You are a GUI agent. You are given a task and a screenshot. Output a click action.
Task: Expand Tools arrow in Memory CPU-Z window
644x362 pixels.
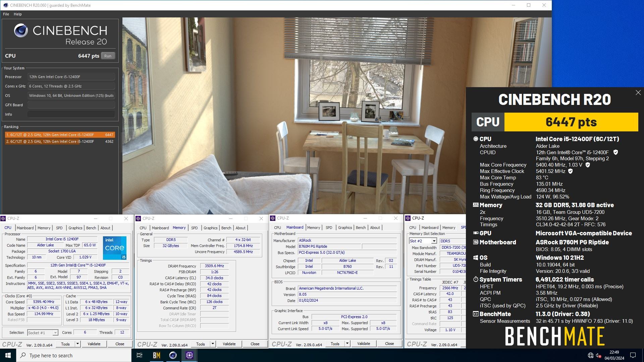(x=213, y=344)
